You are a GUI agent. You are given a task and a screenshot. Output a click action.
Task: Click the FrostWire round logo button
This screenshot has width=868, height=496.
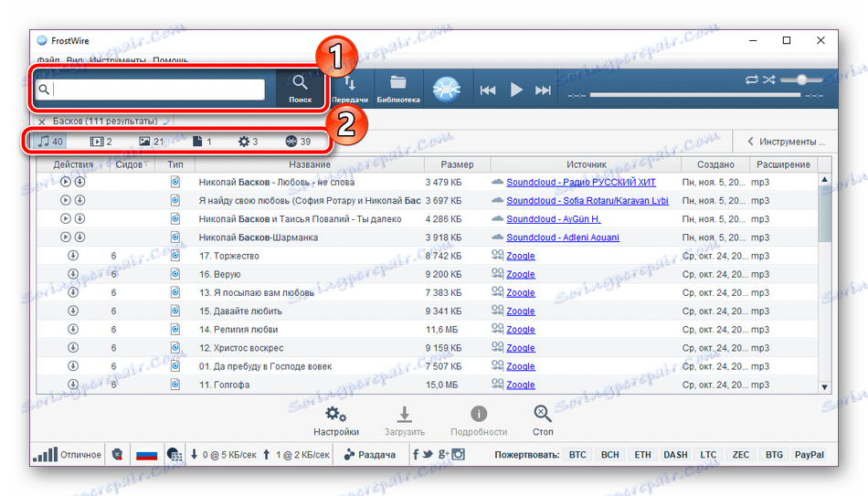click(x=447, y=90)
